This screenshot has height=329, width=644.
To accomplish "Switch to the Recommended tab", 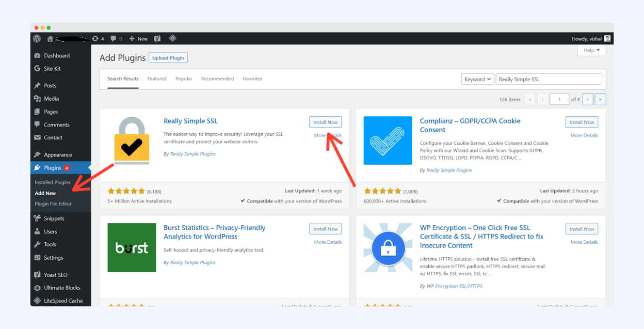I will pos(217,78).
